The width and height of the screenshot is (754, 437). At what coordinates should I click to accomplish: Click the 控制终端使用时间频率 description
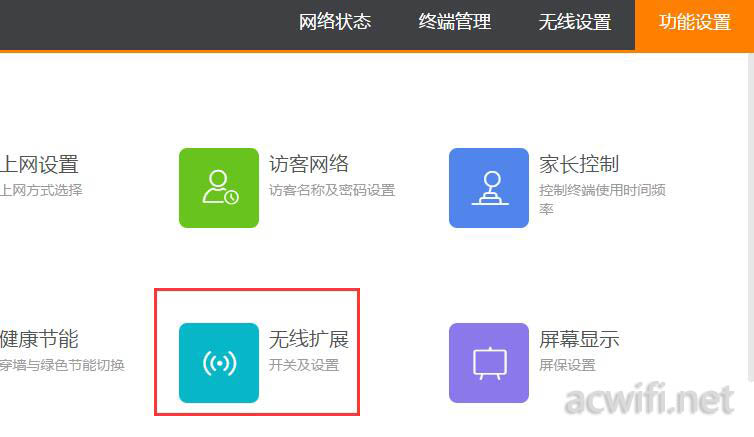(602, 200)
